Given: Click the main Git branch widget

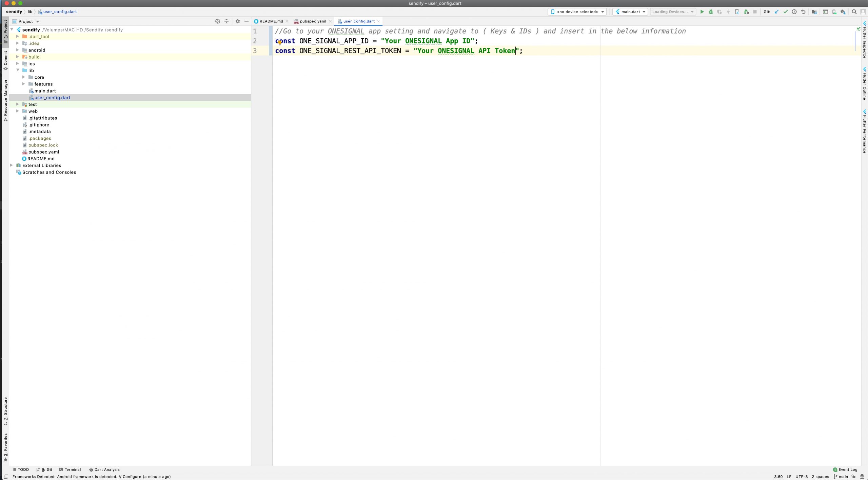Looking at the screenshot, I should (x=841, y=477).
